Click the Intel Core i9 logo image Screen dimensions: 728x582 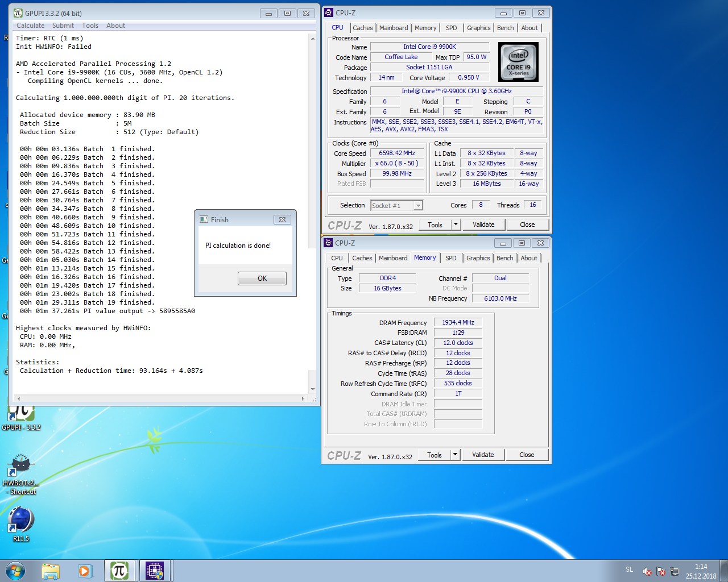point(518,62)
